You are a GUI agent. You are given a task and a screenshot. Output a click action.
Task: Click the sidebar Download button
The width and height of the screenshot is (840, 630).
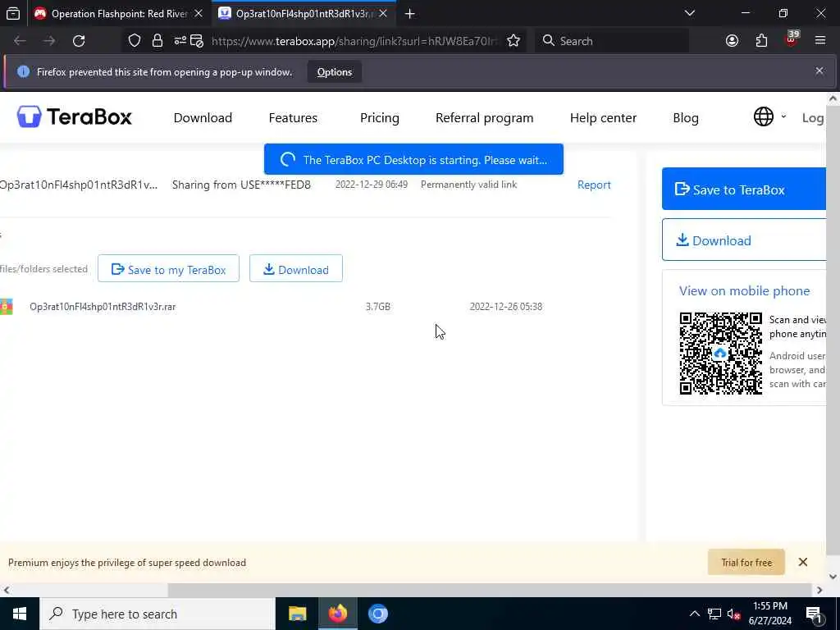(x=743, y=240)
